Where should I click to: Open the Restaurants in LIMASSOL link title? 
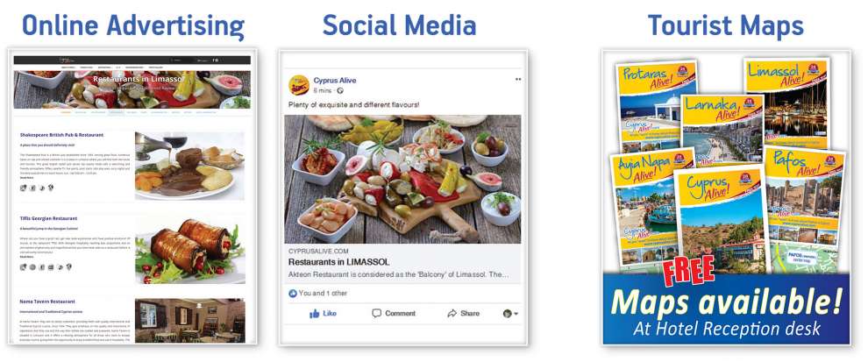[x=338, y=262]
